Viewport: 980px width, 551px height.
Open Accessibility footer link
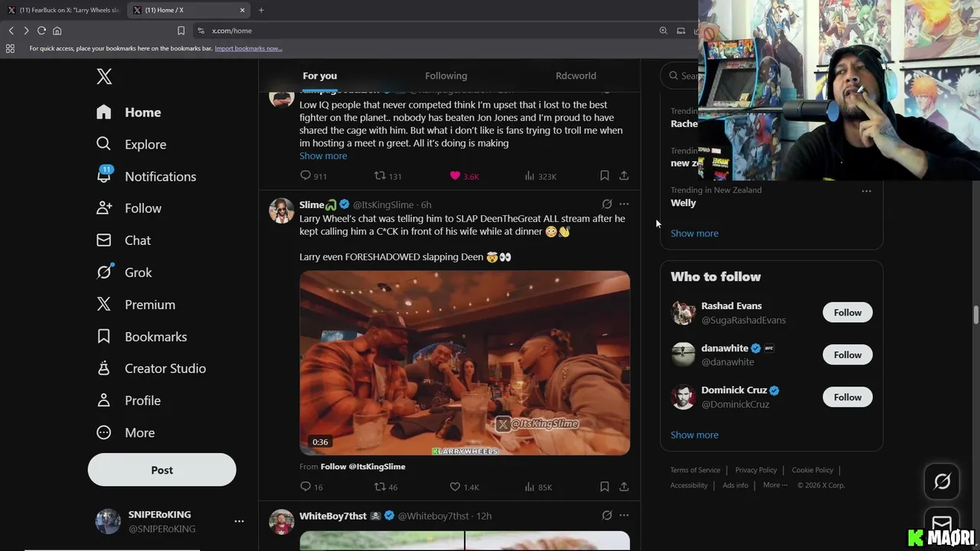tap(689, 485)
